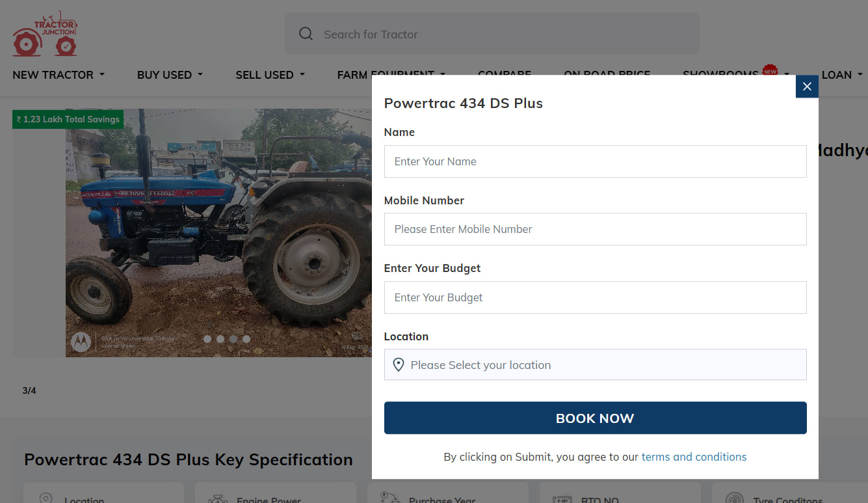Close the booking form popup
Image resolution: width=868 pixels, height=503 pixels.
point(807,87)
